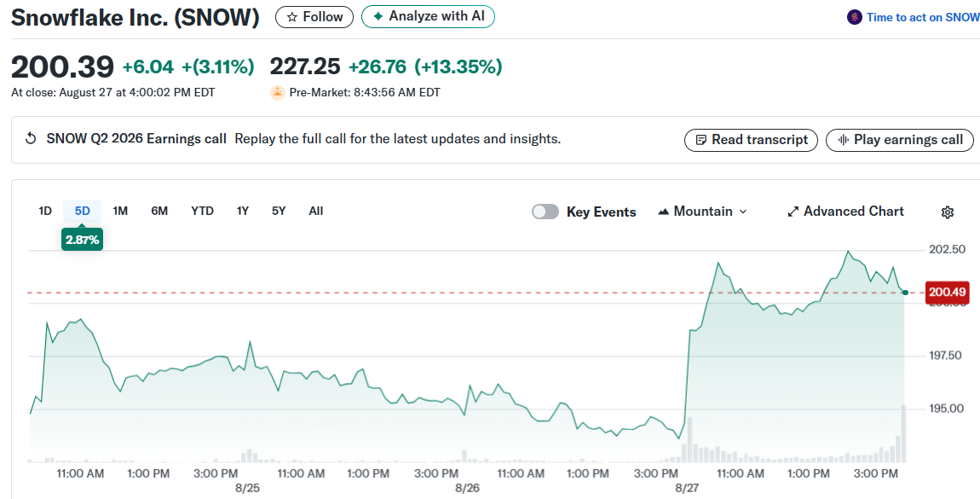Click the 202.50 y-axis label
Image resolution: width=980 pixels, height=499 pixels.
point(948,249)
